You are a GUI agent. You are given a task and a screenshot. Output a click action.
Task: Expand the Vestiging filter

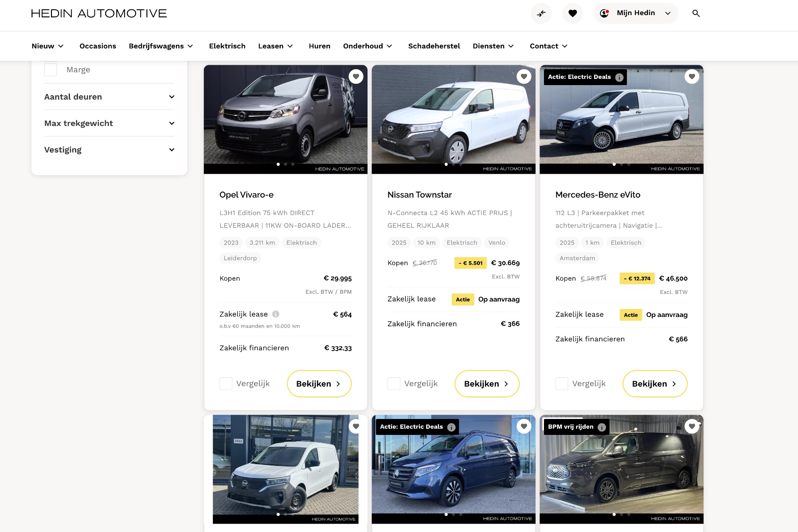tap(110, 150)
